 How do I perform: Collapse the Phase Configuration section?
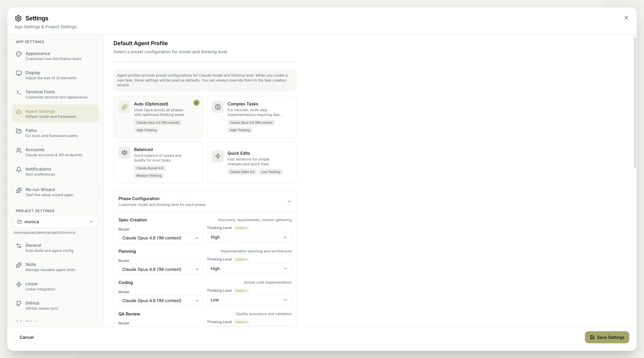(289, 201)
